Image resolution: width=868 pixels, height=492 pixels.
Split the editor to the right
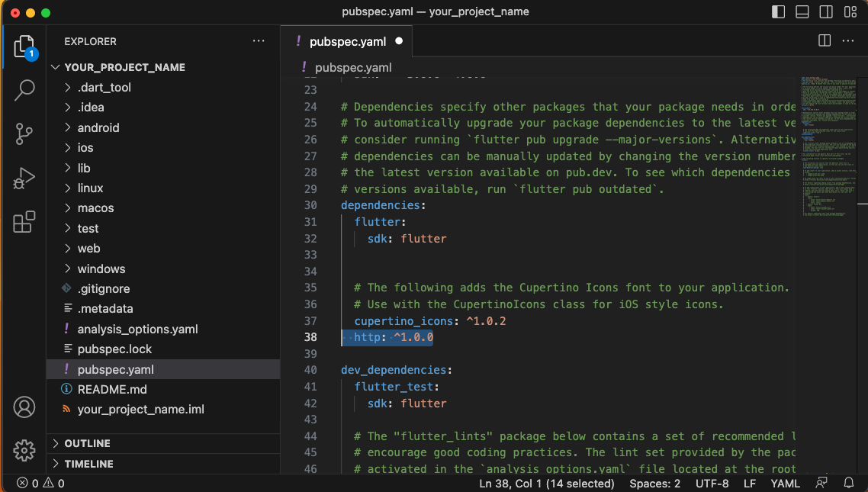tap(825, 40)
